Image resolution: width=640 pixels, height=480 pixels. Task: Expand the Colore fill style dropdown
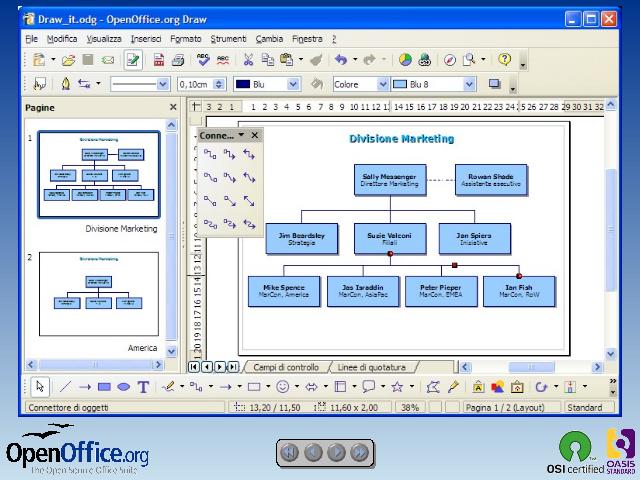359,84
